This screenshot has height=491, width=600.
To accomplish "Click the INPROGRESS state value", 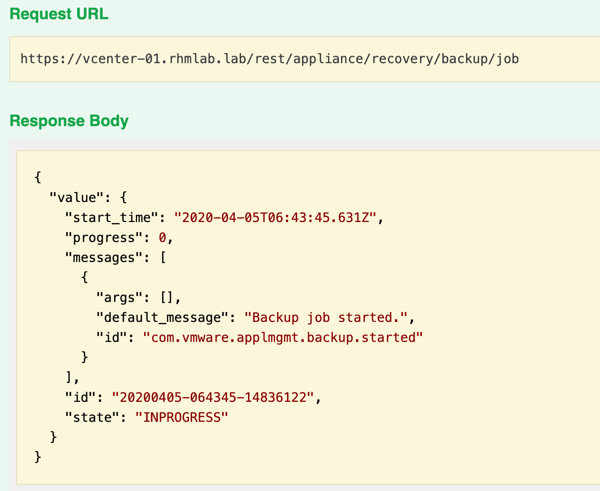I will coord(182,417).
